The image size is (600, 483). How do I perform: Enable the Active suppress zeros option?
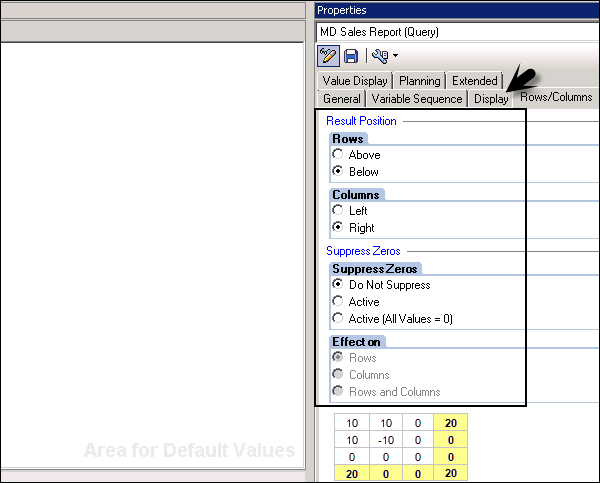pos(338,301)
